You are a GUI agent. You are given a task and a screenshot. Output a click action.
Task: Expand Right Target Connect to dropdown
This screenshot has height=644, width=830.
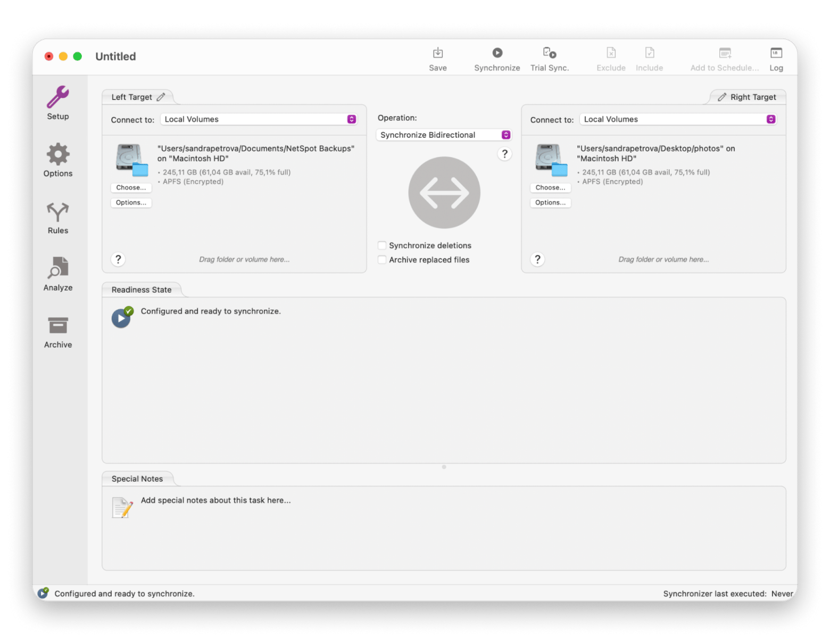(x=678, y=119)
